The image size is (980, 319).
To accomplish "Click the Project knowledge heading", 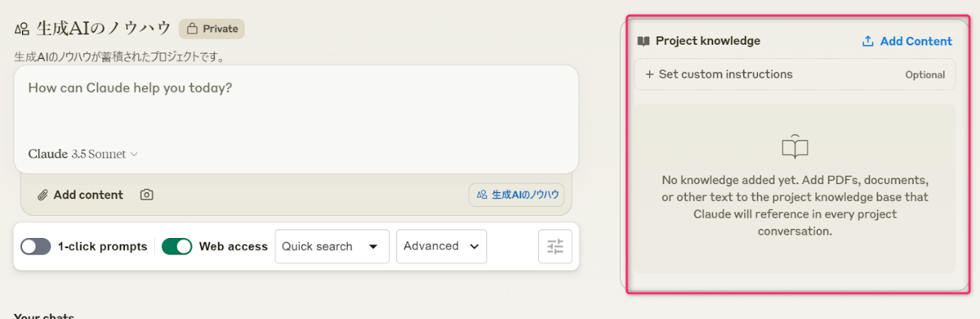I will click(x=707, y=41).
